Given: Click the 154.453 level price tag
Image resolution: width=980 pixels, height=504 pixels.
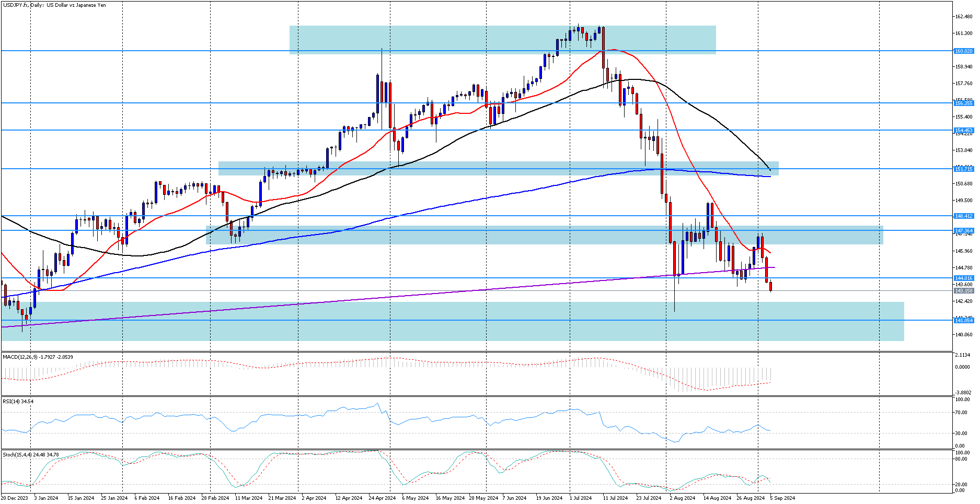Looking at the screenshot, I should pyautogui.click(x=963, y=131).
